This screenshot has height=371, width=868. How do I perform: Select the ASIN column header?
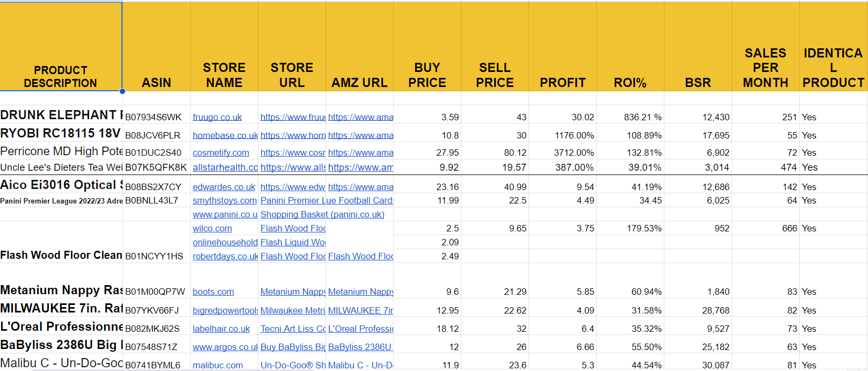(x=156, y=46)
